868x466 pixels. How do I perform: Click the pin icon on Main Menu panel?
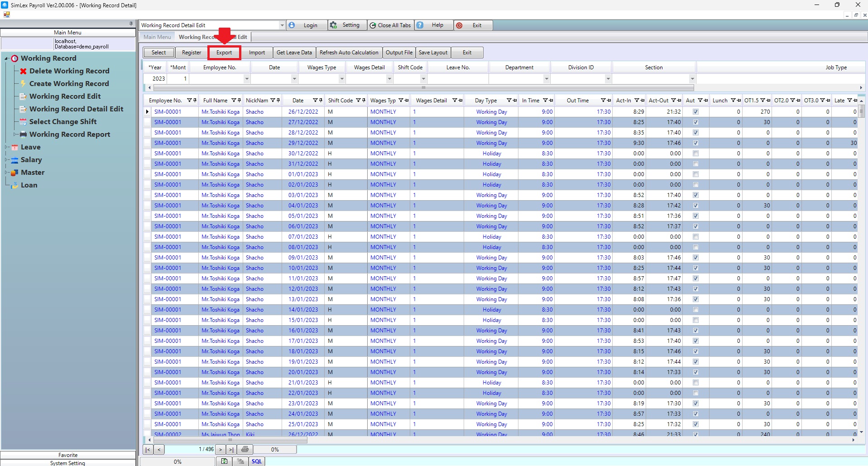click(131, 24)
